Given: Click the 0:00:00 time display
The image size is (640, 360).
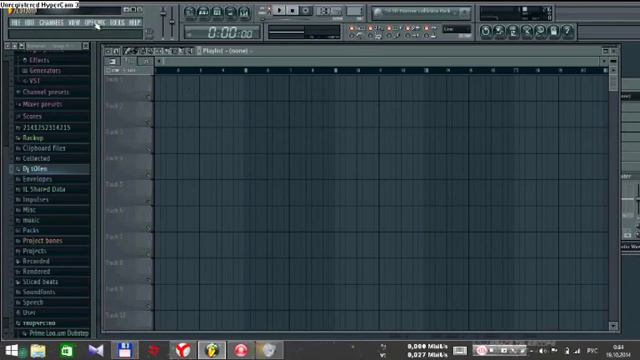Looking at the screenshot, I should pos(222,32).
